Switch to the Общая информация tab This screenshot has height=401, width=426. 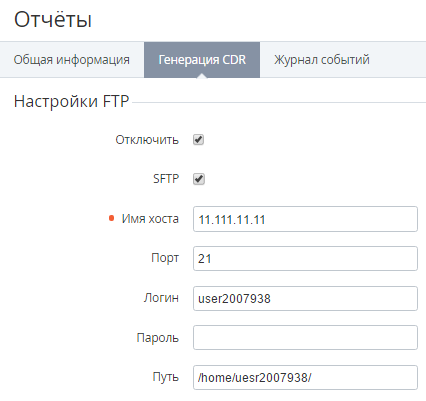72,60
